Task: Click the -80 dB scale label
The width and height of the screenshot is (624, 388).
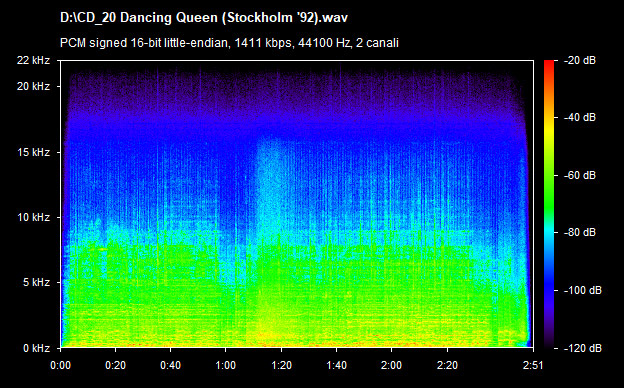Action: (x=580, y=232)
